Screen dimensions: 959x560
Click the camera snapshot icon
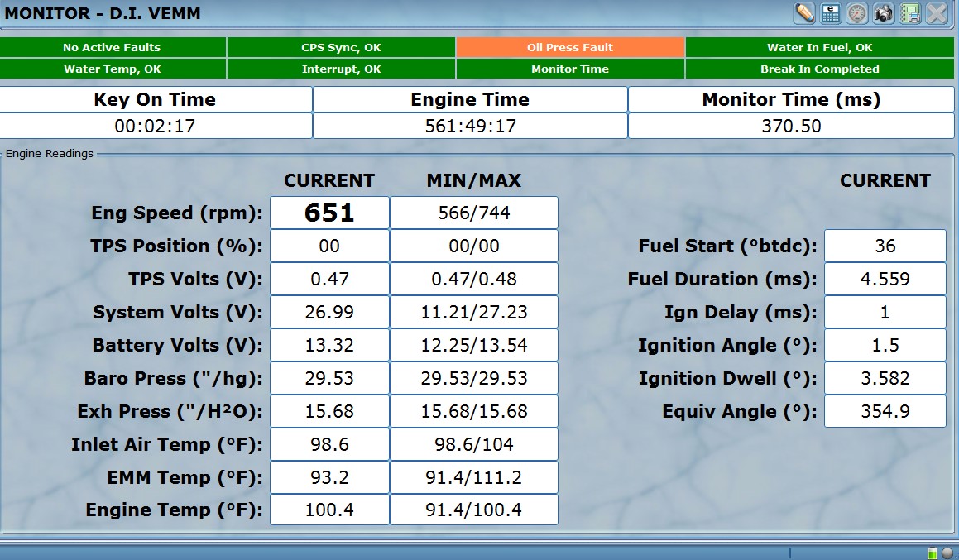[884, 13]
